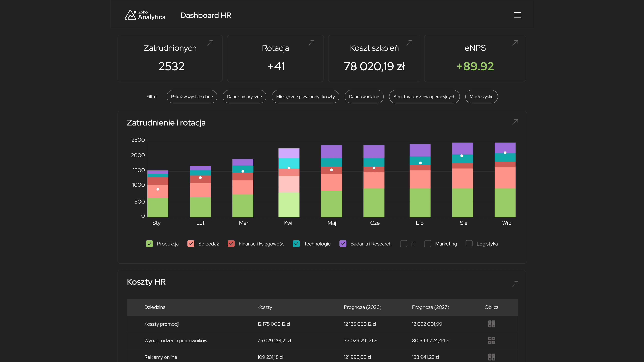Click Pokaż wszystkie dane button

192,97
